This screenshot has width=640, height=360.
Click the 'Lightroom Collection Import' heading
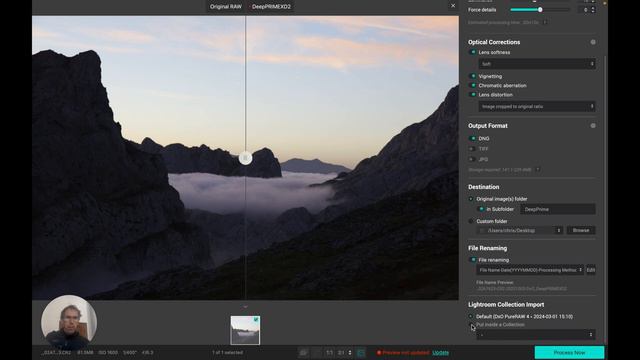(x=506, y=304)
